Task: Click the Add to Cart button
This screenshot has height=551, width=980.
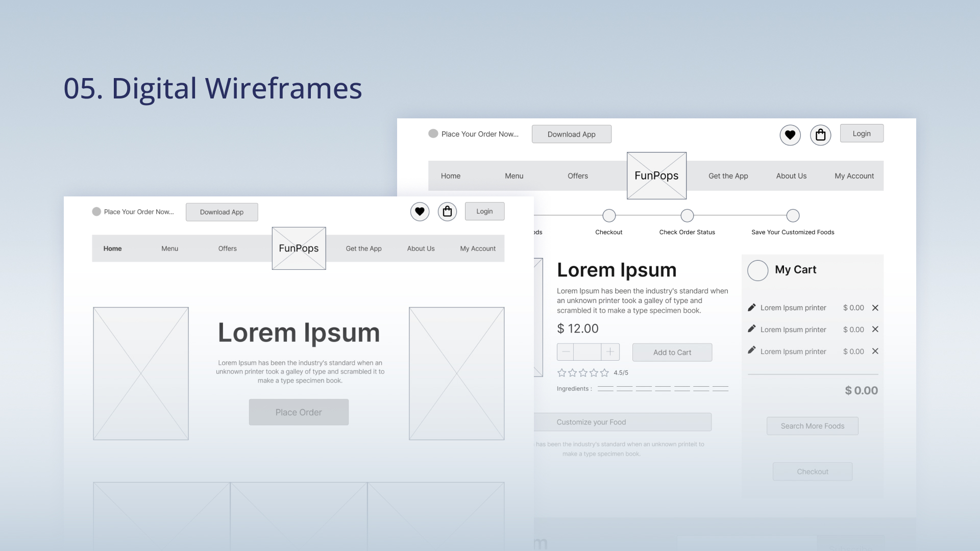Action: [672, 353]
